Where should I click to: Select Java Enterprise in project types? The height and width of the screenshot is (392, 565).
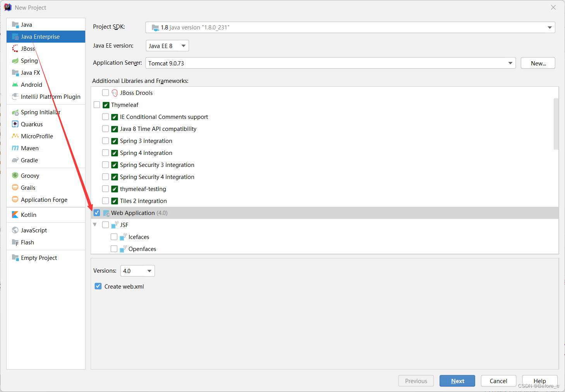pyautogui.click(x=46, y=37)
